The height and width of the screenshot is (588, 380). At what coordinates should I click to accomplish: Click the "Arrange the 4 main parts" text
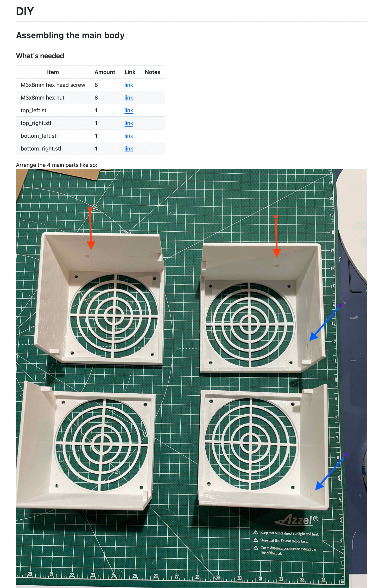56,165
